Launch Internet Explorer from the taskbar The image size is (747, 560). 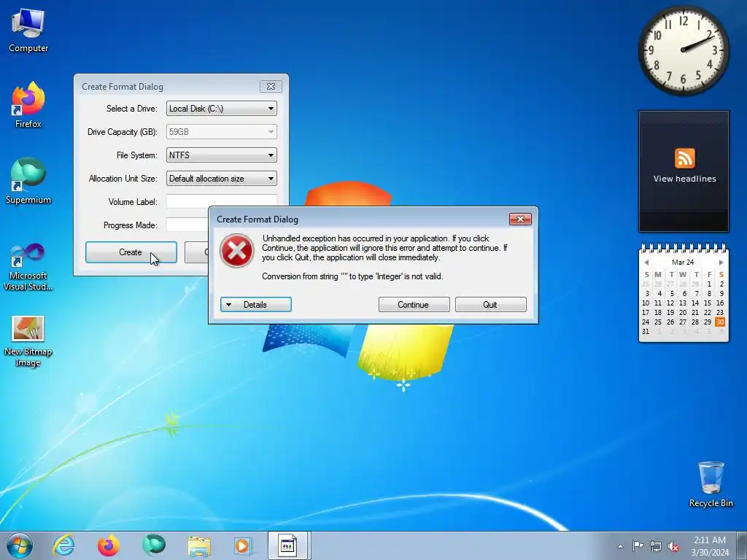[x=64, y=545]
